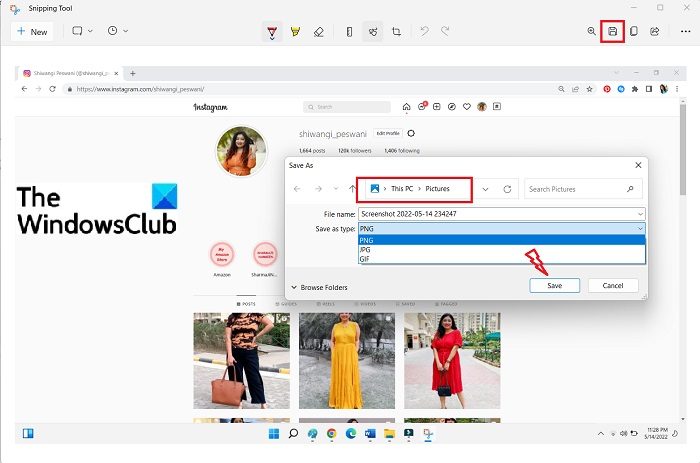Image resolution: width=700 pixels, height=463 pixels.
Task: Click the Search Pictures field
Action: 583,189
